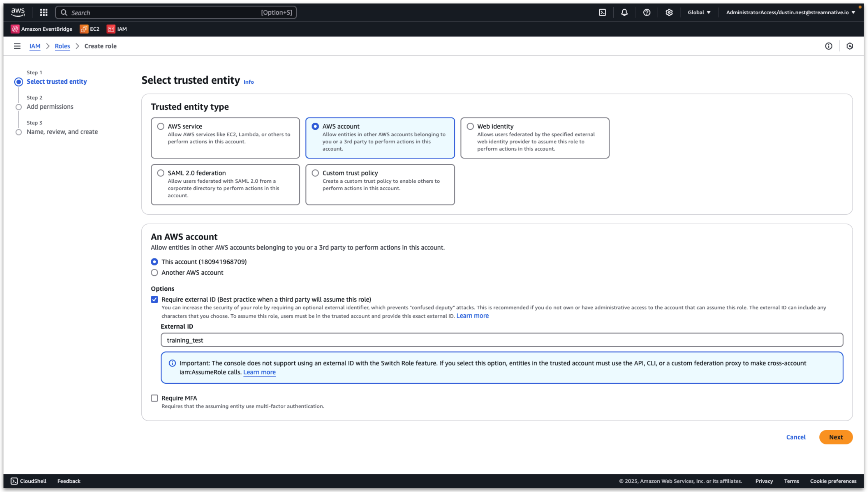Open the AWS services grid menu
This screenshot has width=868, height=492.
point(43,12)
